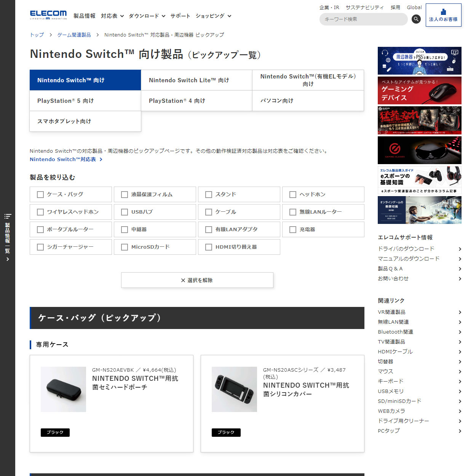Check the MicroSDカード filter
476x476 pixels.
(125, 247)
